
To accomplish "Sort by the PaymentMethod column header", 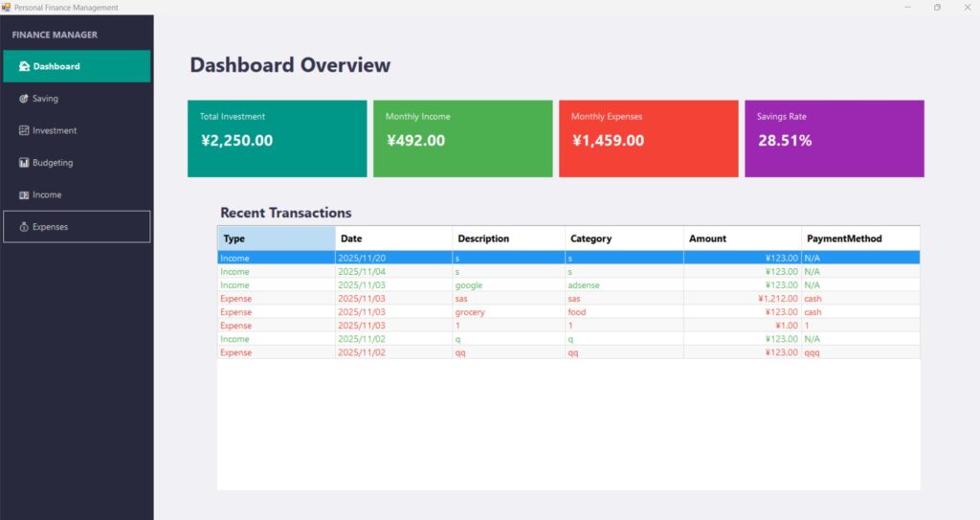I will (860, 238).
